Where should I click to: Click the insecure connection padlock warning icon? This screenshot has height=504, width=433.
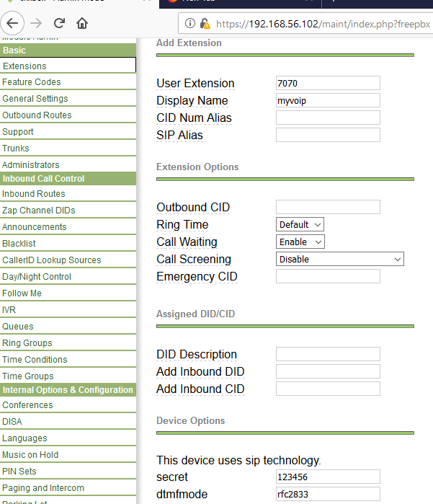coord(205,23)
